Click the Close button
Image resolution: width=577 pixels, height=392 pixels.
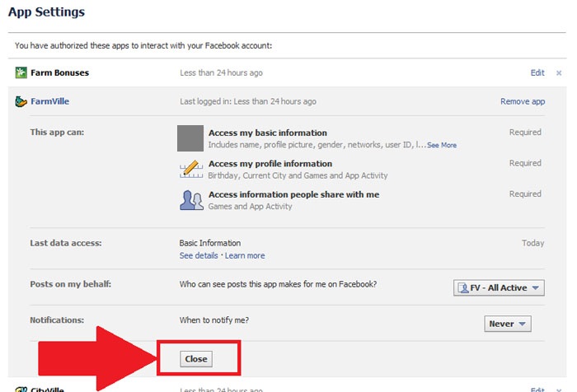(196, 359)
